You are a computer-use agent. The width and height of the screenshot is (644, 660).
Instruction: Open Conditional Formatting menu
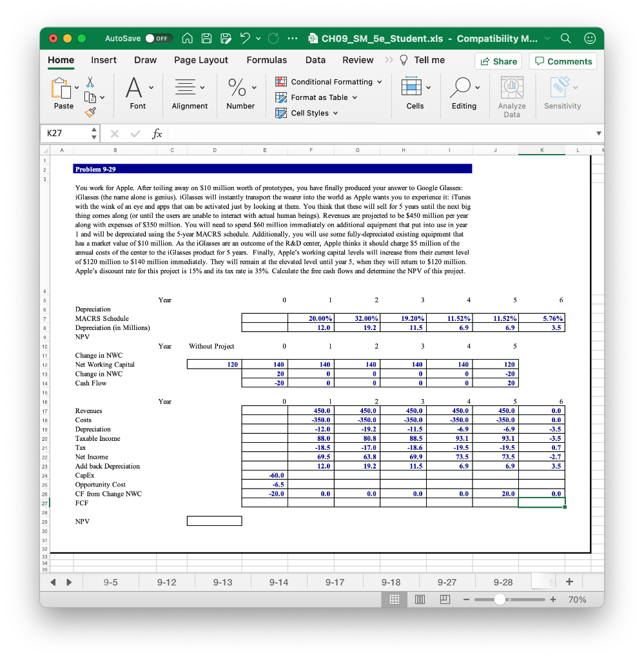(329, 82)
